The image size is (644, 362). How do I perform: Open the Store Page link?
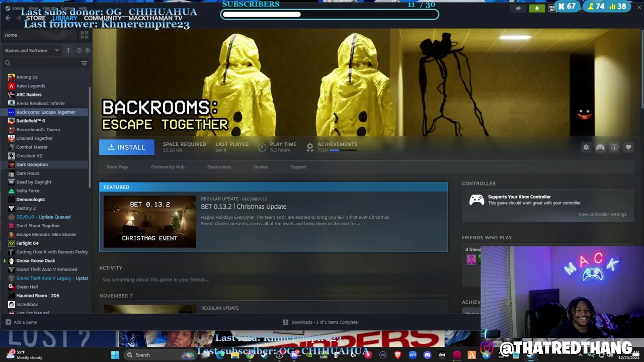(117, 167)
